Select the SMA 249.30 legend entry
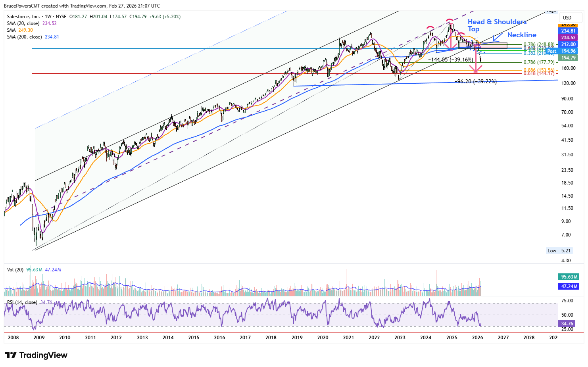Image resolution: width=588 pixels, height=367 pixels. coord(20,30)
